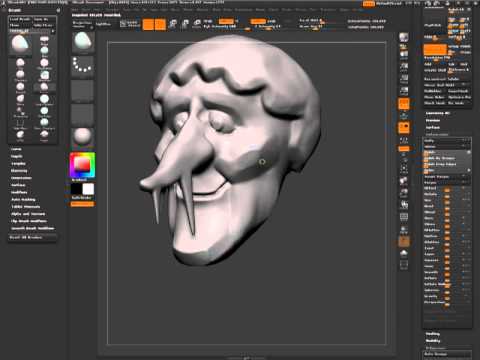480x360 pixels.
Task: Click the SwitchColor button
Action: click(82, 198)
